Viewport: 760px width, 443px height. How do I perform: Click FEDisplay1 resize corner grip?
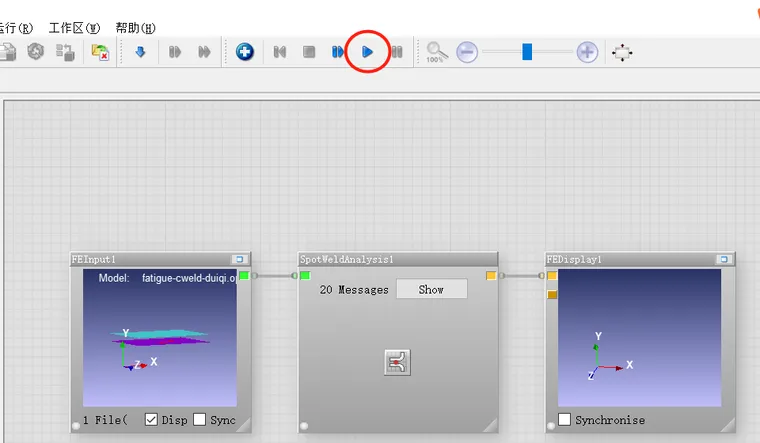728,425
